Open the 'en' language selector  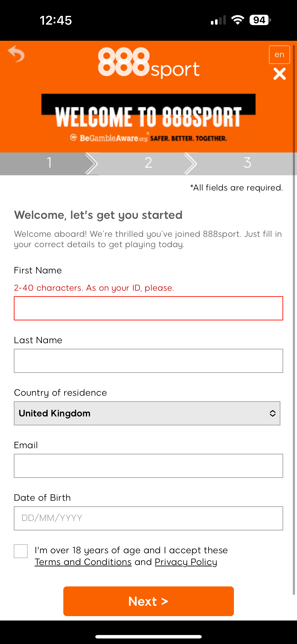click(279, 55)
